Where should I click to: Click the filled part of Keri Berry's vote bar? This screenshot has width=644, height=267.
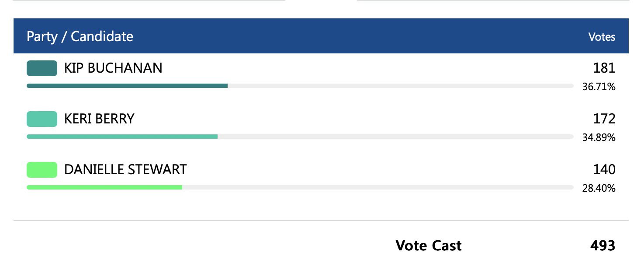tap(122, 137)
